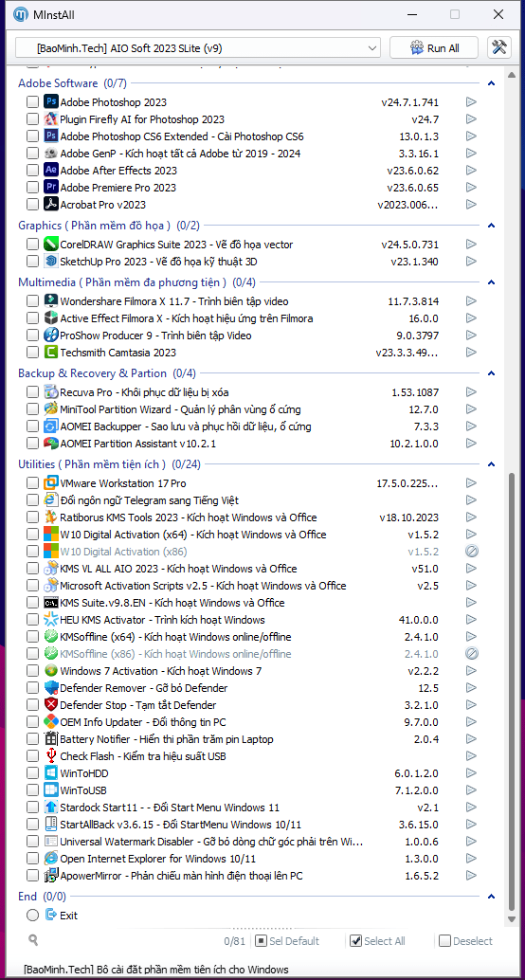Click the Deselect button
Viewport: 525px width, 980px height.
pyautogui.click(x=465, y=940)
